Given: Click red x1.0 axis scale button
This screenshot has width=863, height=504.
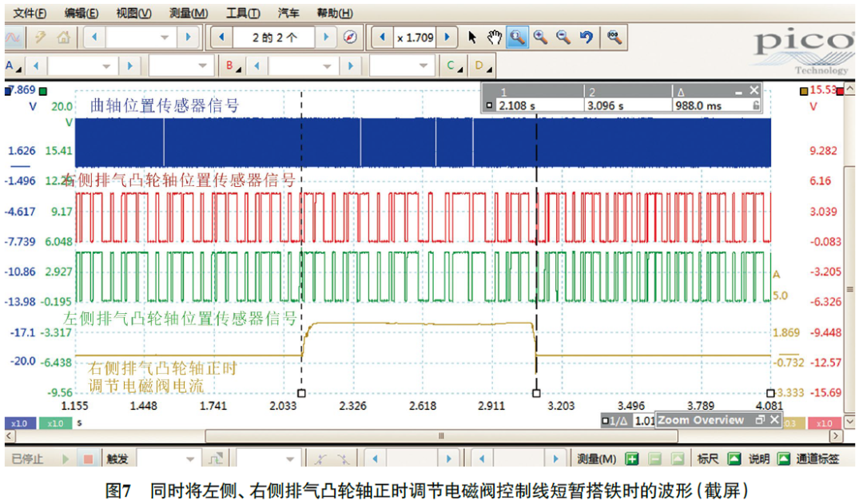Looking at the screenshot, I should [x=823, y=423].
